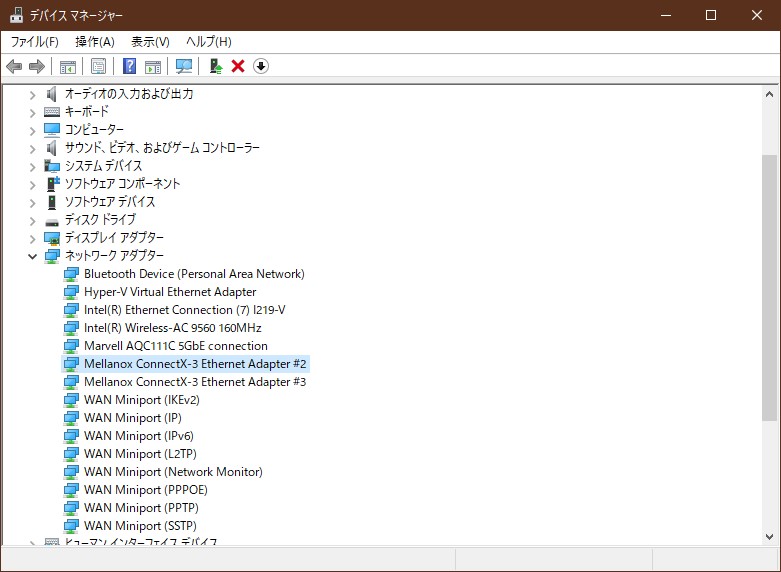Click the scrollbar up arrow
The height and width of the screenshot is (572, 781).
[x=769, y=94]
